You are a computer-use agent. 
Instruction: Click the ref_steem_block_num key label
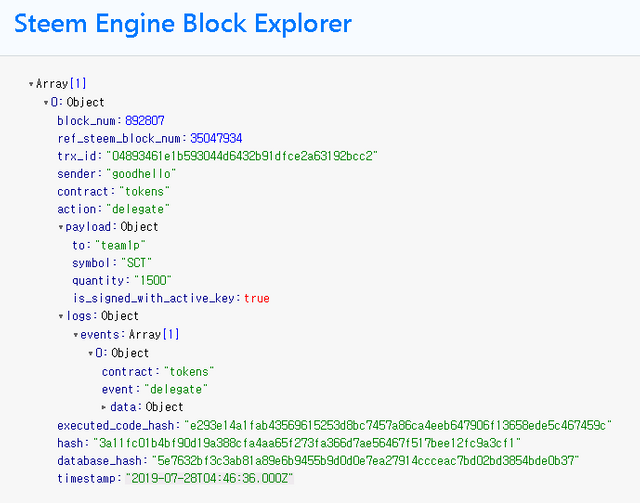(119, 138)
